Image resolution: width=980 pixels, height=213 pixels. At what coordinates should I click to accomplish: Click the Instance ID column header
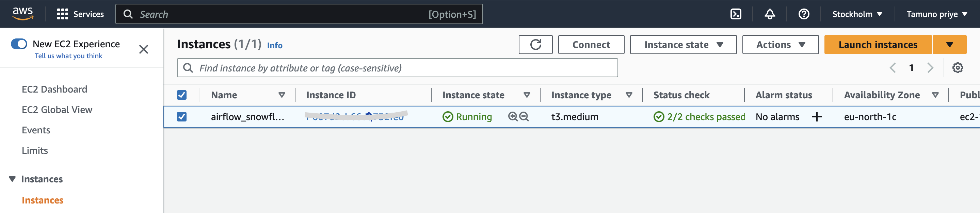click(x=331, y=95)
